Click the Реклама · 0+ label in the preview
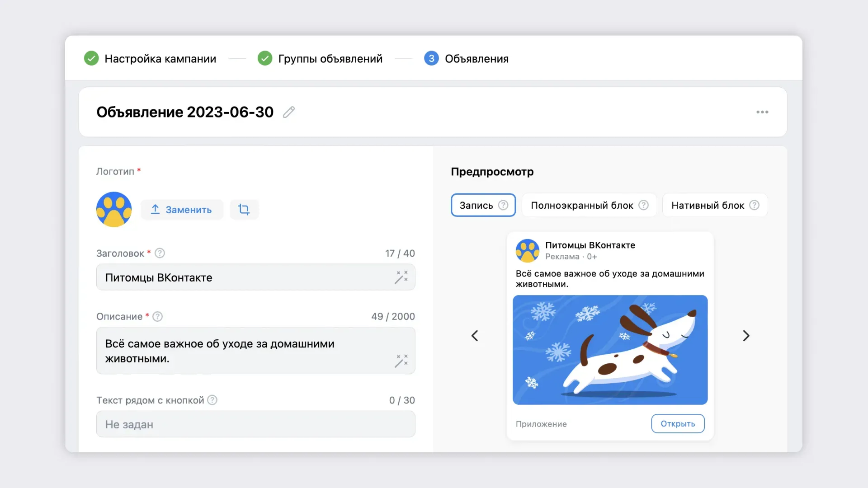This screenshot has width=868, height=488. pos(571,257)
